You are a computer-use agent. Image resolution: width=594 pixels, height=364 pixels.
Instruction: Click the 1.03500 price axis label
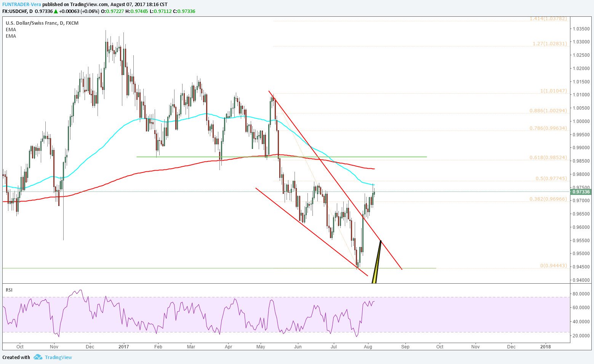click(x=581, y=29)
